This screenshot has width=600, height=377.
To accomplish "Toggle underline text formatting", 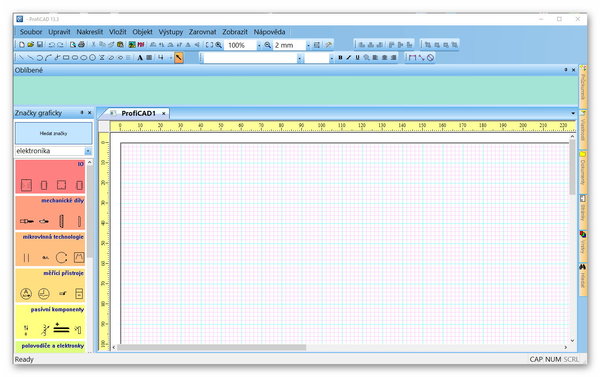I will click(x=357, y=58).
